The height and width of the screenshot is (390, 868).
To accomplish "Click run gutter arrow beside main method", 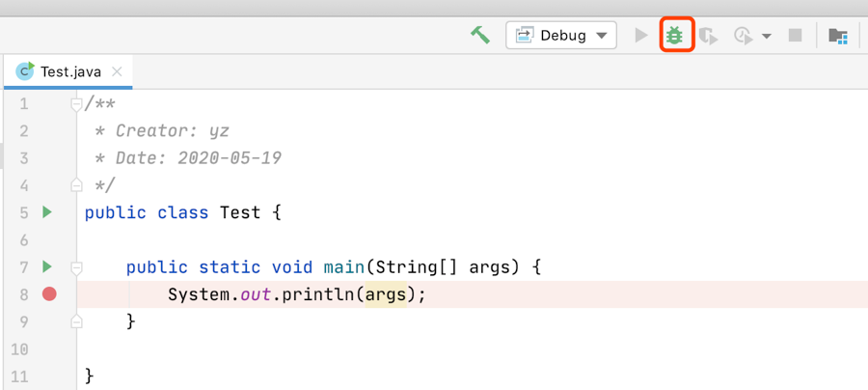I will click(47, 266).
